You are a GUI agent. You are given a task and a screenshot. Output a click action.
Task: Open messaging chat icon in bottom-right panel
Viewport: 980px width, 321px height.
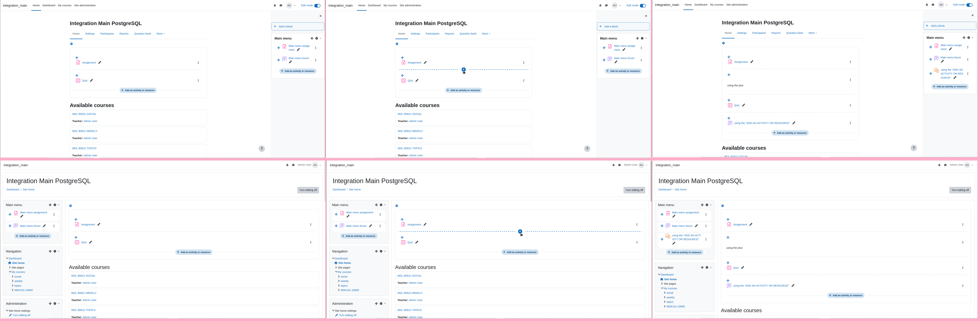click(x=945, y=165)
